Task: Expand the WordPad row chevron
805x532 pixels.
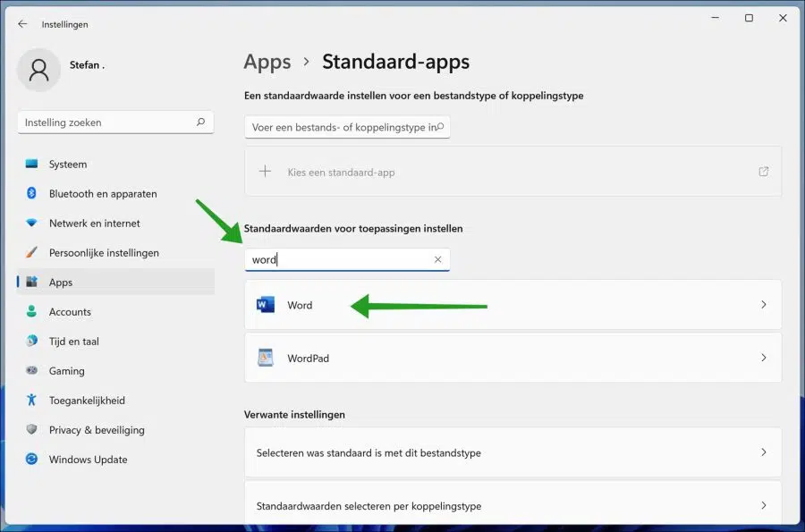Action: (x=764, y=358)
